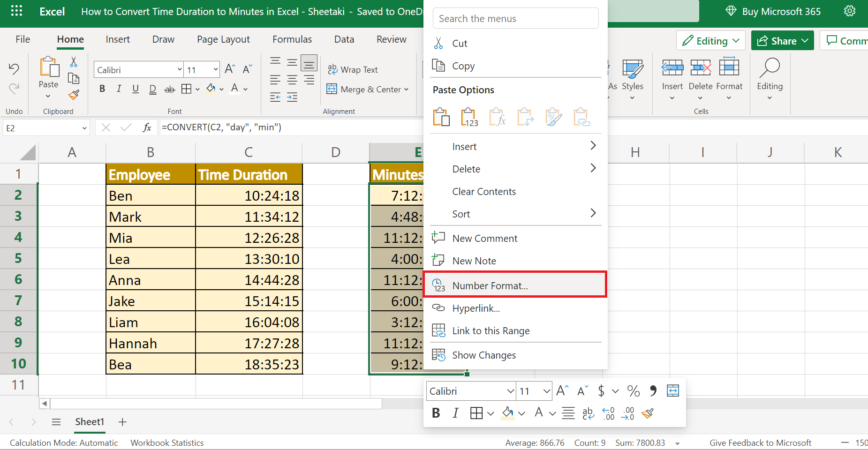Click the Undo arrow icon
Viewport: 868px width, 450px height.
click(x=14, y=69)
